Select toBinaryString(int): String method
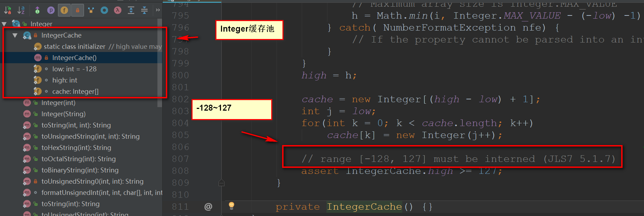 click(x=81, y=170)
